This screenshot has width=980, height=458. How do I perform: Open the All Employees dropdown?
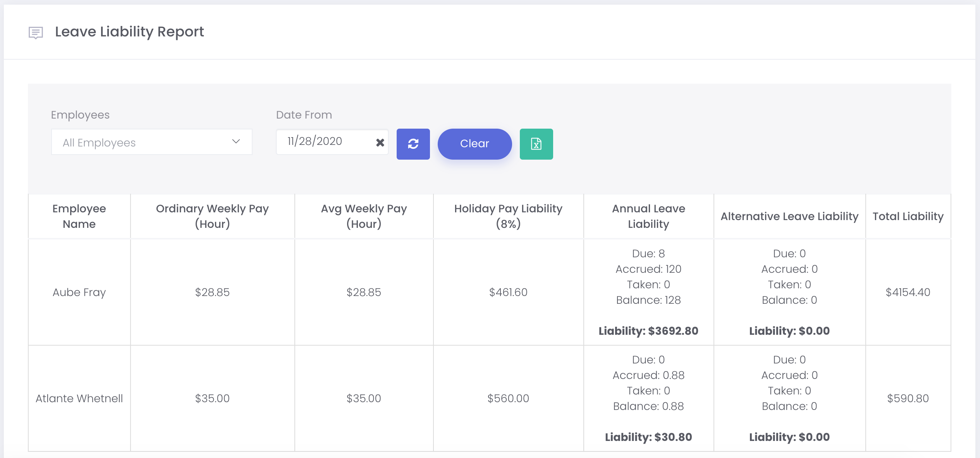click(x=151, y=142)
